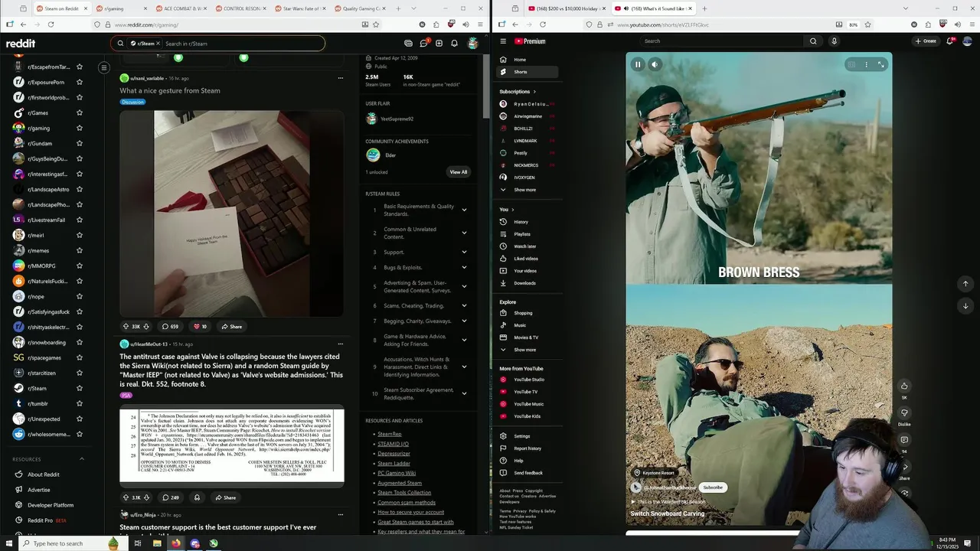Go to the previous Short with up arrow

965,284
